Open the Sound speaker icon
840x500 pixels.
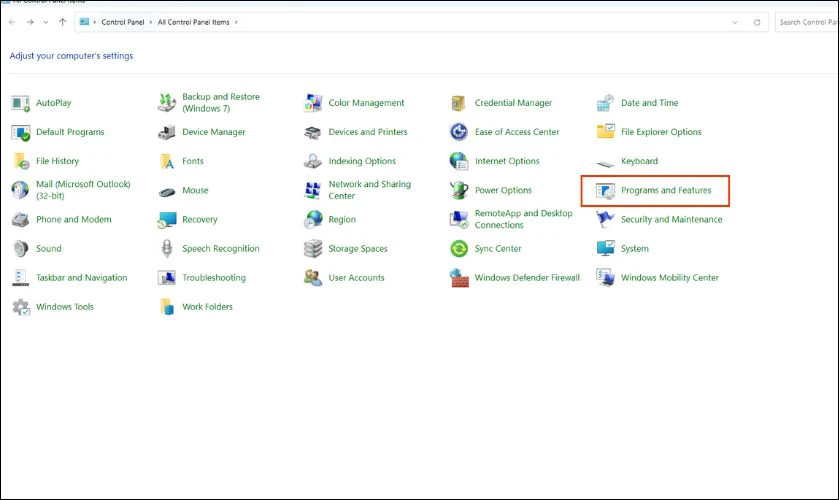(x=20, y=249)
